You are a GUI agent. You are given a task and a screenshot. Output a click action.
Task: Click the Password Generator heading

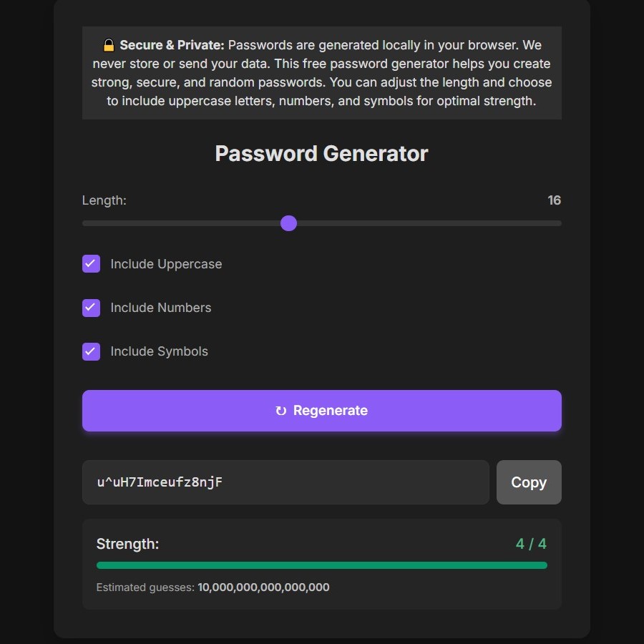pos(321,153)
